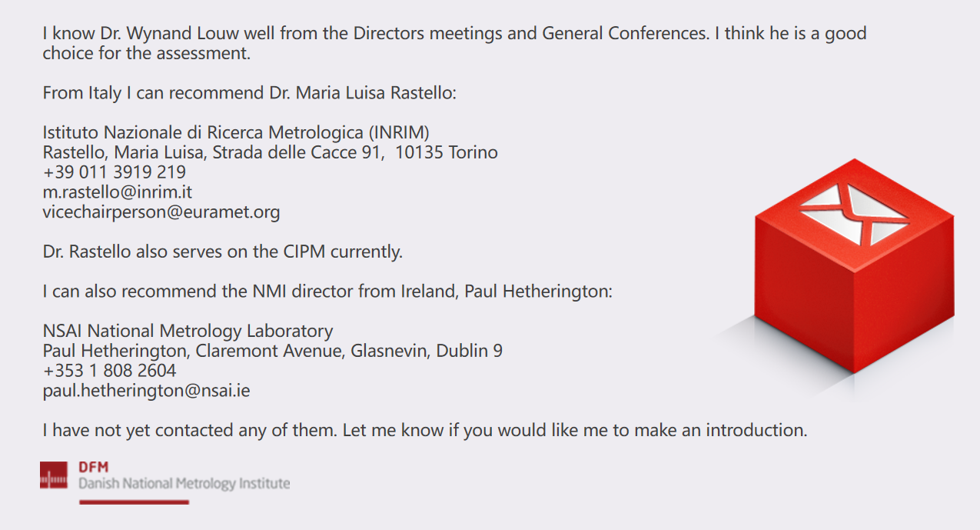Click the 'NMI director from Ireland' line
Image resolution: width=980 pixels, height=530 pixels.
pyautogui.click(x=327, y=292)
